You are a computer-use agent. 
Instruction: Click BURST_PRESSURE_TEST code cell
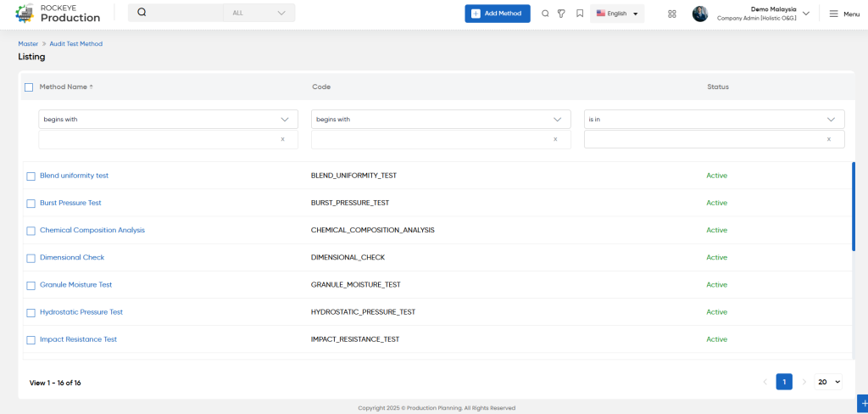coord(350,203)
